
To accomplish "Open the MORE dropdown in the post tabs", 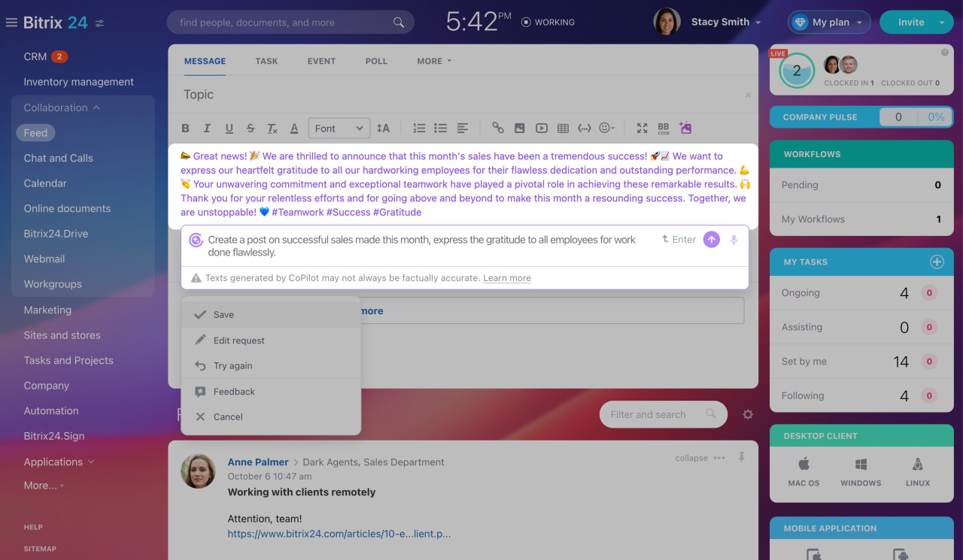I will coord(434,61).
